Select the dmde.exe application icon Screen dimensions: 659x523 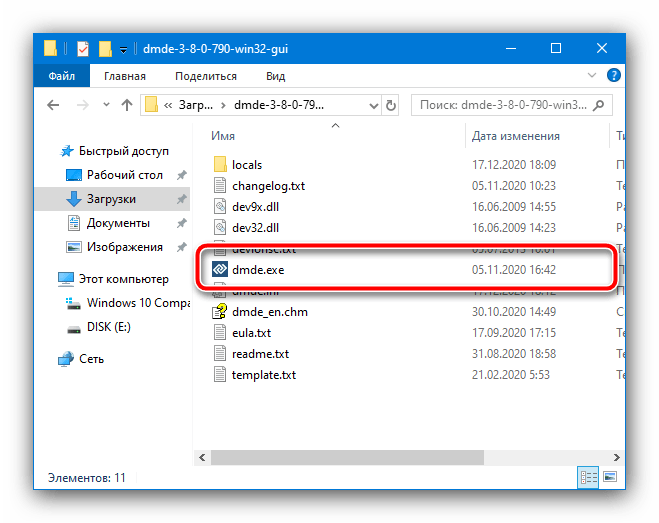click(220, 269)
